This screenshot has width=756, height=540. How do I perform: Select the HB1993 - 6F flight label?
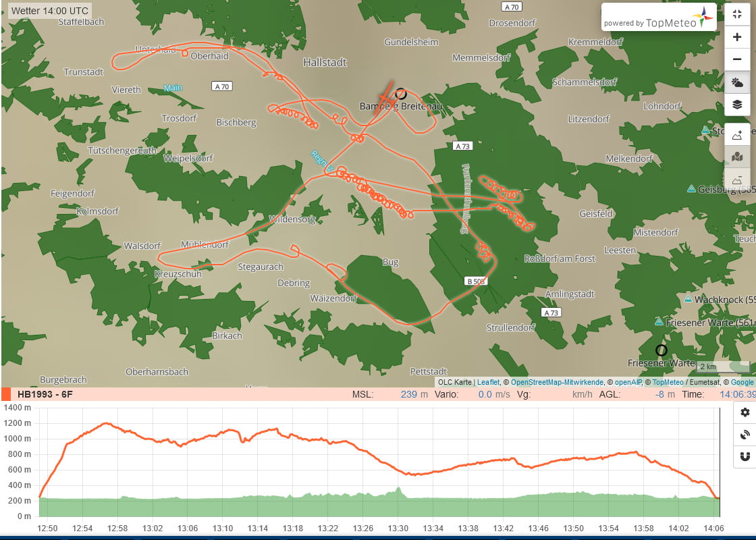coord(45,394)
